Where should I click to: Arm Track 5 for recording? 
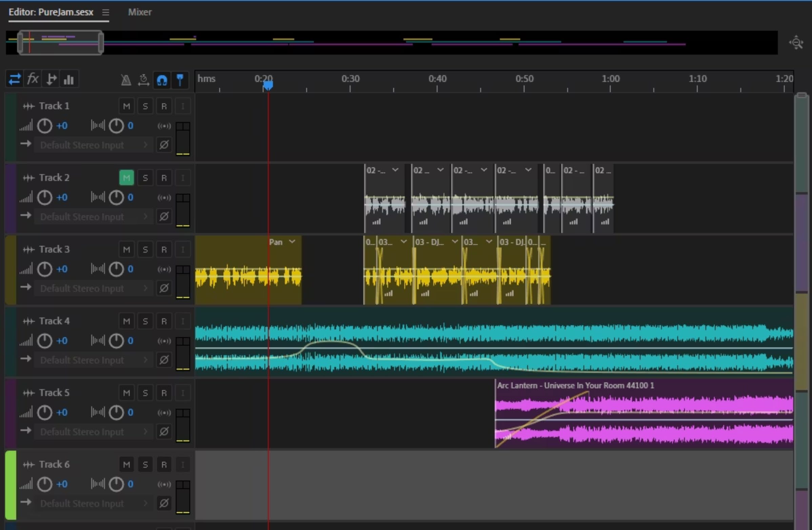(164, 393)
